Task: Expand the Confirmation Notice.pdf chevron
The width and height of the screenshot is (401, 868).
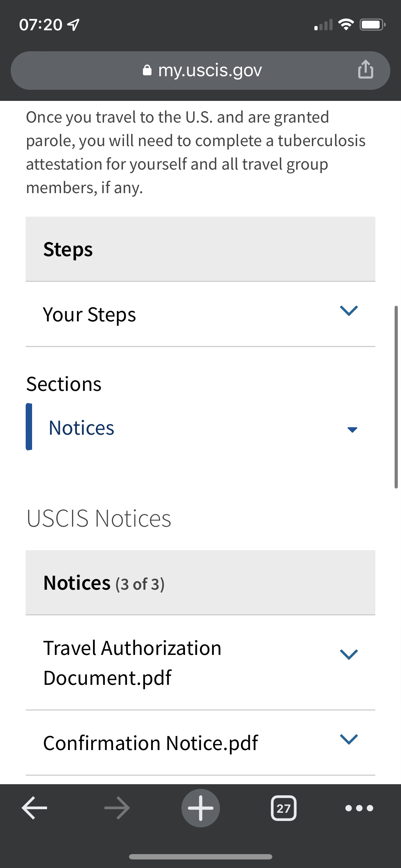Action: [x=349, y=739]
